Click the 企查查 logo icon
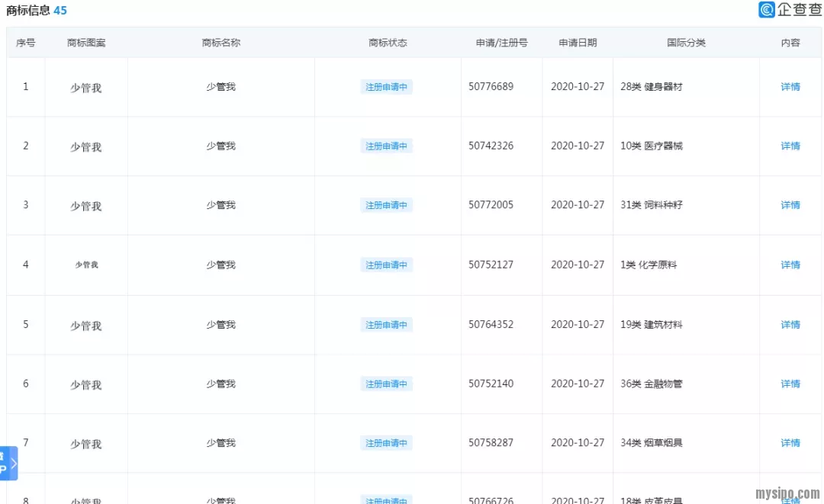Viewport: 824px width, 504px height. pyautogui.click(x=767, y=10)
